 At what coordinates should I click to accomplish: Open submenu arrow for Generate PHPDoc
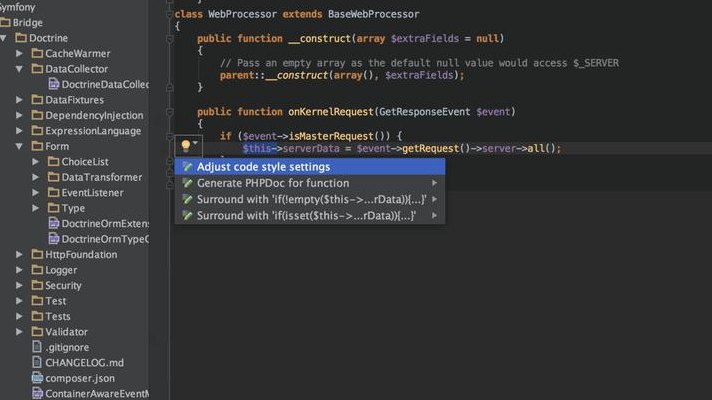[435, 183]
